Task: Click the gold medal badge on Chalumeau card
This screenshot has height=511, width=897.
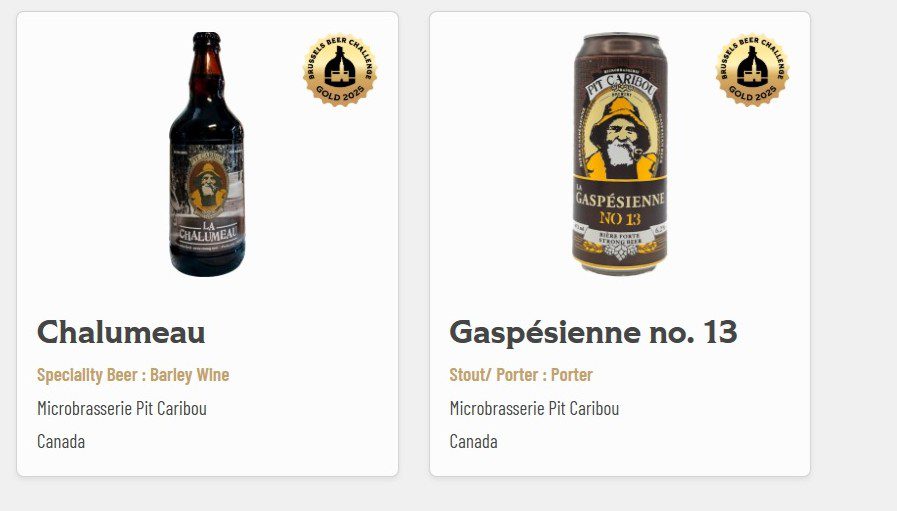Action: point(340,70)
